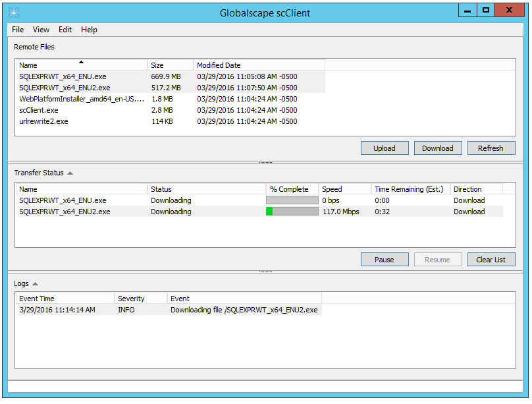532x404 pixels.
Task: Click the Time Remaining (Est.) column header
Action: 411,189
